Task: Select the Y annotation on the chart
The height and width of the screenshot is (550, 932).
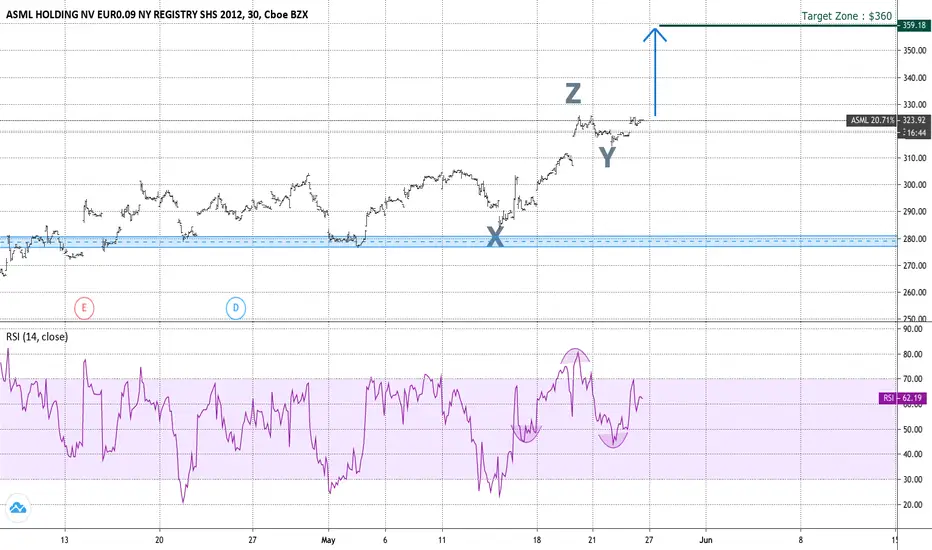Action: pyautogui.click(x=607, y=157)
